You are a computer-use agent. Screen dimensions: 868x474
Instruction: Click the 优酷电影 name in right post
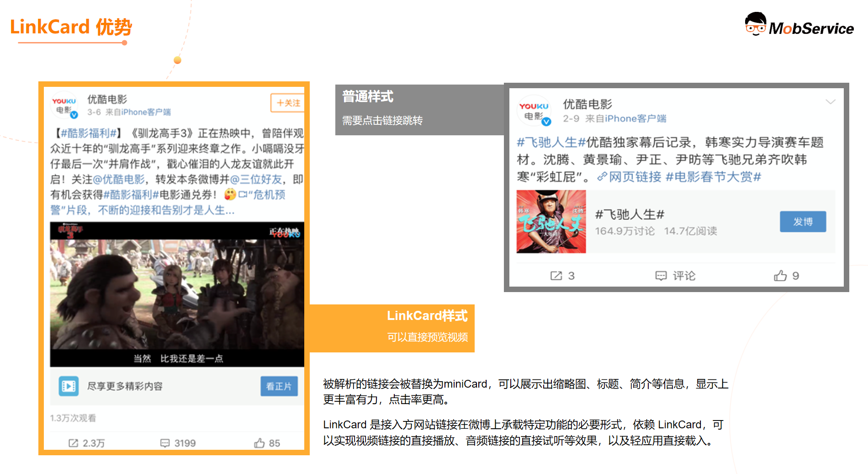587,104
